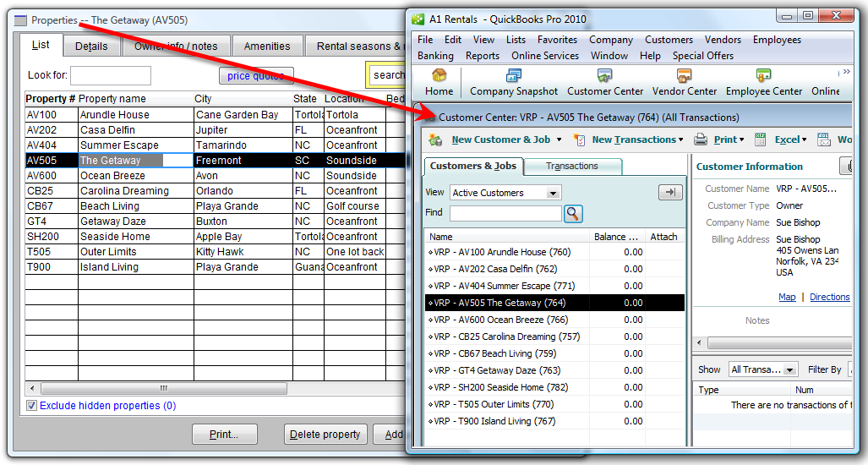Click the search button in Properties window
This screenshot has height=465, width=868.
pyautogui.click(x=386, y=75)
